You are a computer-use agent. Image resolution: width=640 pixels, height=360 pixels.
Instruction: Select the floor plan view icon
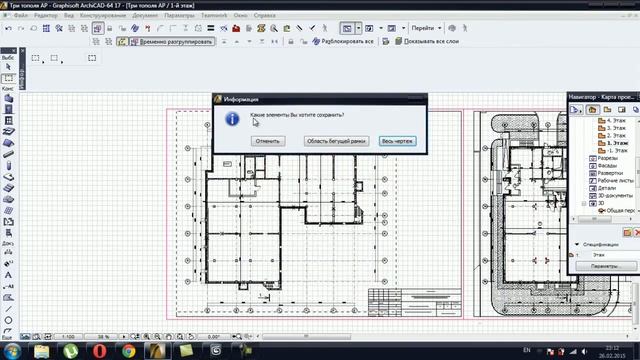point(347,29)
